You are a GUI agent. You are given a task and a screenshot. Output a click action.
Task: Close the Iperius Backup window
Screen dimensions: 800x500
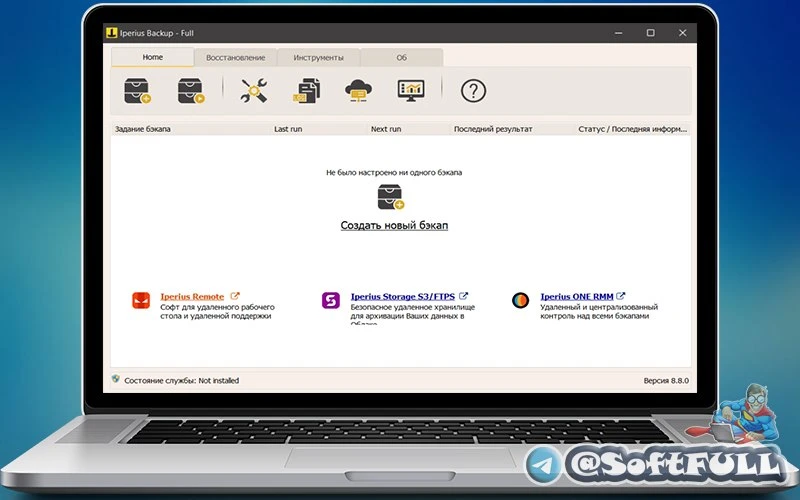(x=683, y=33)
